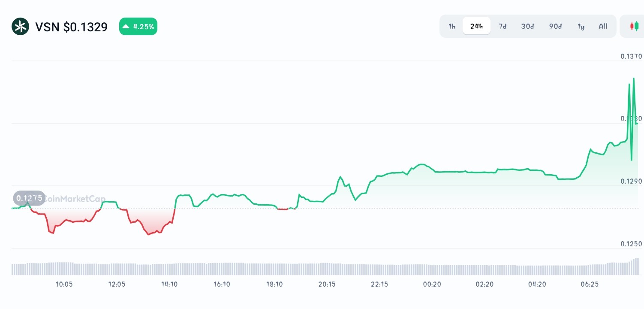Screen dimensions: 644x309
Task: Click the 0.1250 y-axis price label
Action: 631,244
